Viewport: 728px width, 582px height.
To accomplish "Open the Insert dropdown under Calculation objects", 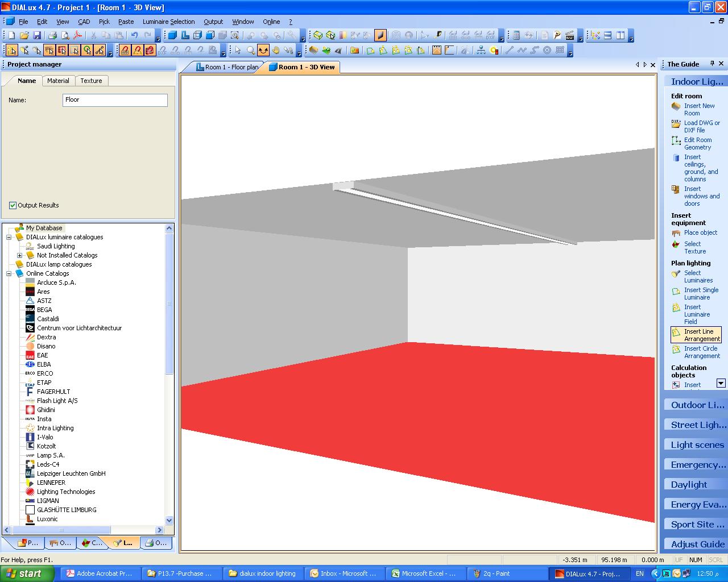I will pyautogui.click(x=721, y=384).
